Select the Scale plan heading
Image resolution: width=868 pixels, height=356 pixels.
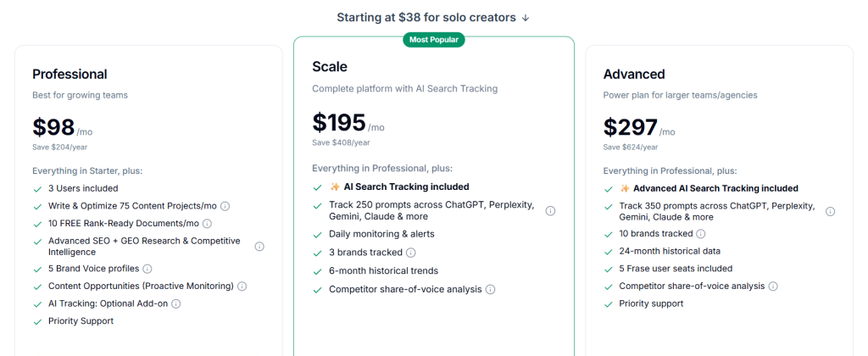tap(330, 66)
